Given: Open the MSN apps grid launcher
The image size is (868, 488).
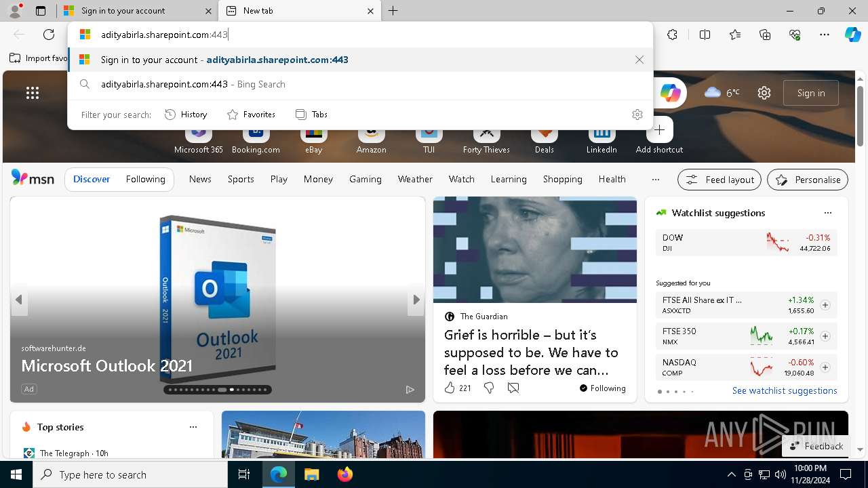Looking at the screenshot, I should pyautogui.click(x=33, y=93).
